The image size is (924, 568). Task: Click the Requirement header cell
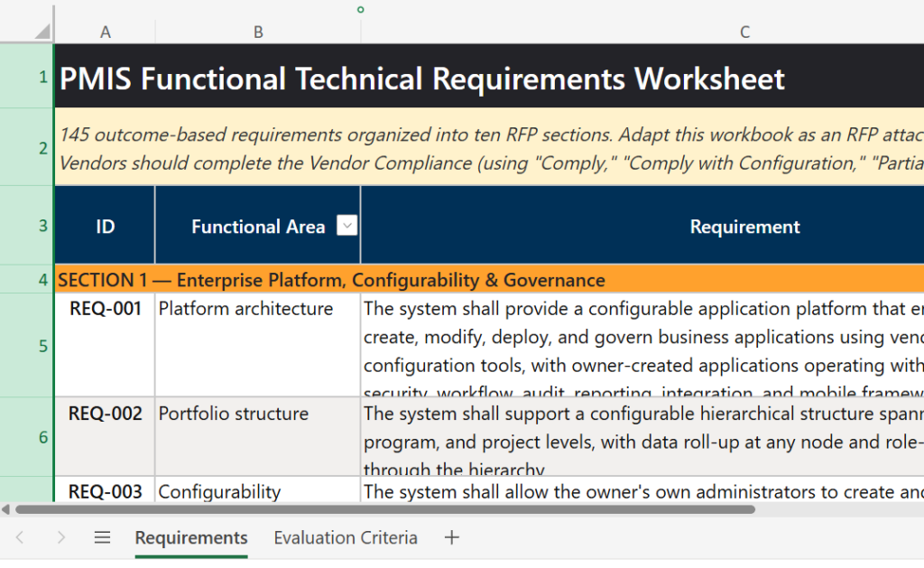642,226
